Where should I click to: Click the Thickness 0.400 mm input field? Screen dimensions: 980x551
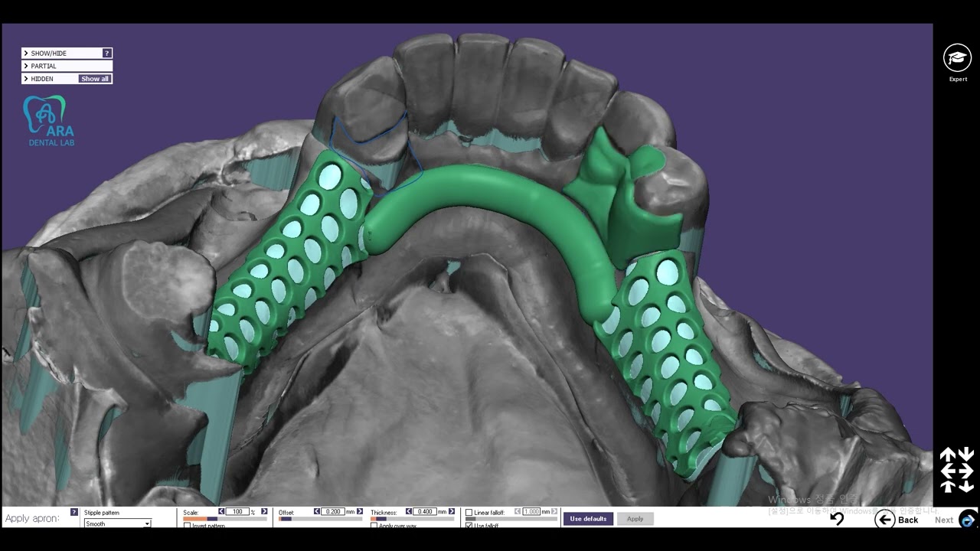pos(426,511)
